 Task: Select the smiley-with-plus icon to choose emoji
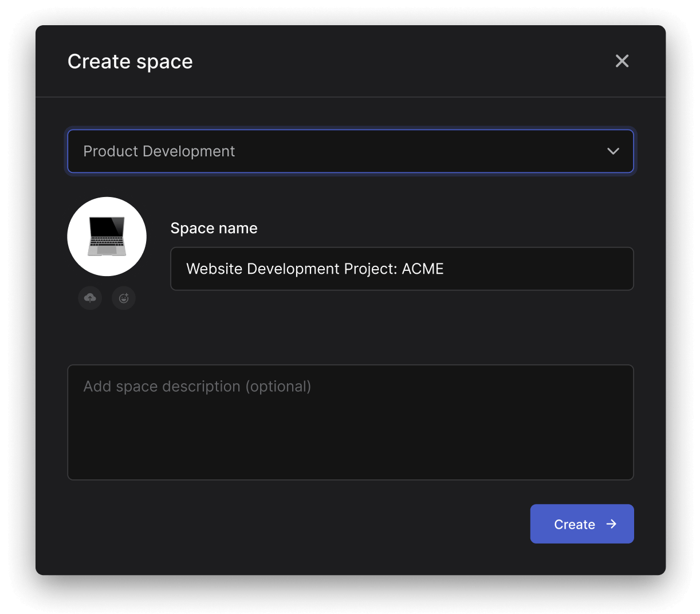pos(124,298)
